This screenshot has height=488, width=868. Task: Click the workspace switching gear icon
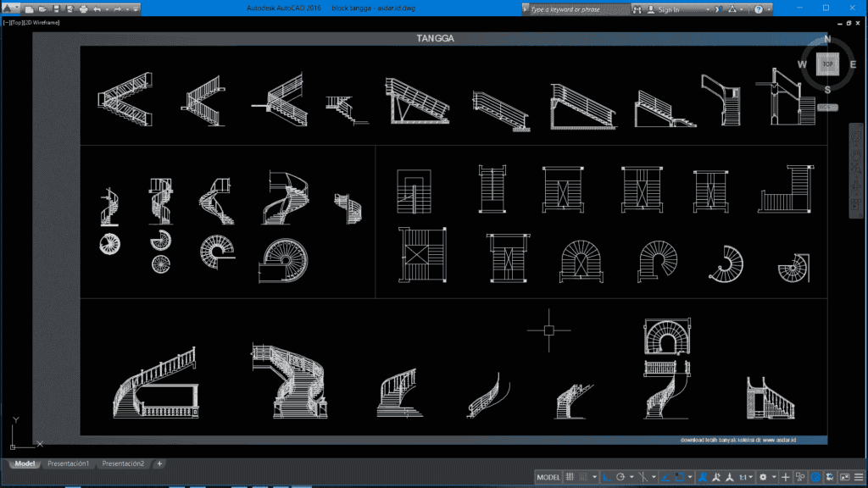coord(763,477)
